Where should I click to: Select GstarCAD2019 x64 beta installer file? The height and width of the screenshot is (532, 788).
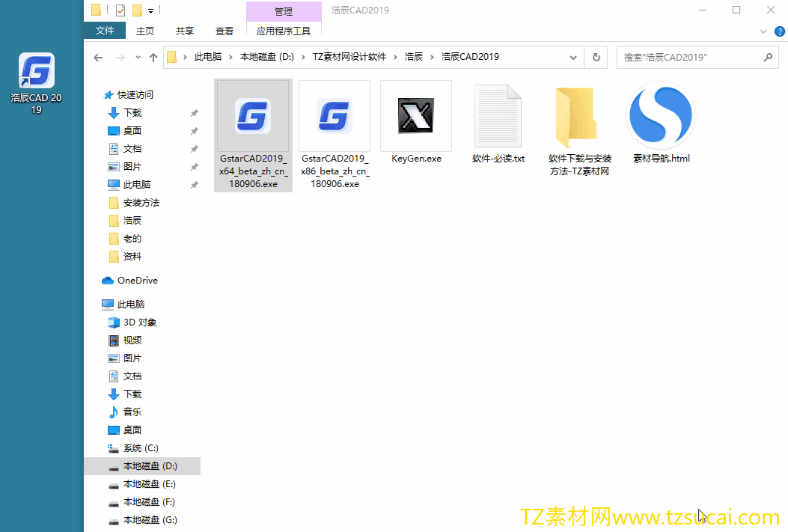(x=253, y=135)
